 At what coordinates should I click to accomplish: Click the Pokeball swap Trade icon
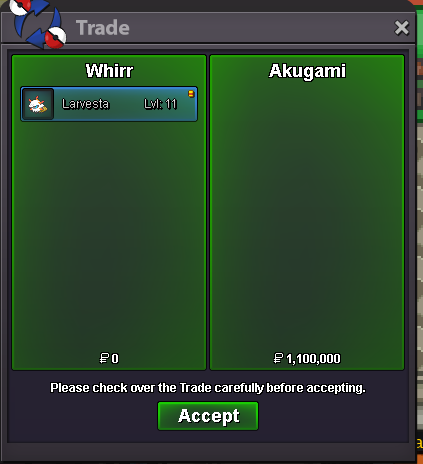point(37,23)
